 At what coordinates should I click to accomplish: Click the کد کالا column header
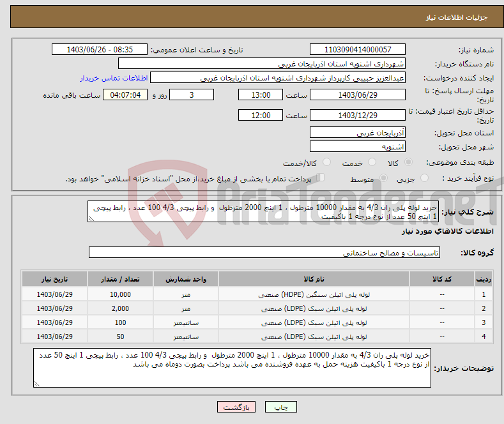pyautogui.click(x=442, y=279)
